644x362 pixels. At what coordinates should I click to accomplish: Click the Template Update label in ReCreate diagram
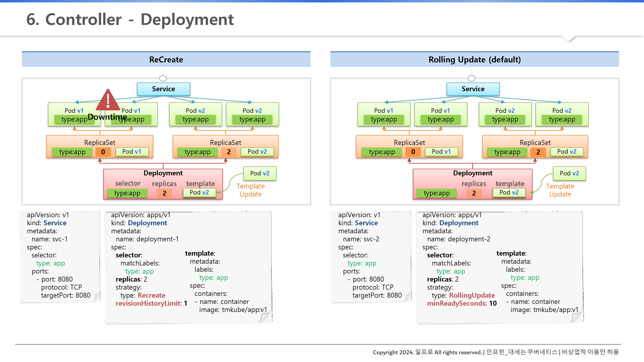pyautogui.click(x=251, y=190)
